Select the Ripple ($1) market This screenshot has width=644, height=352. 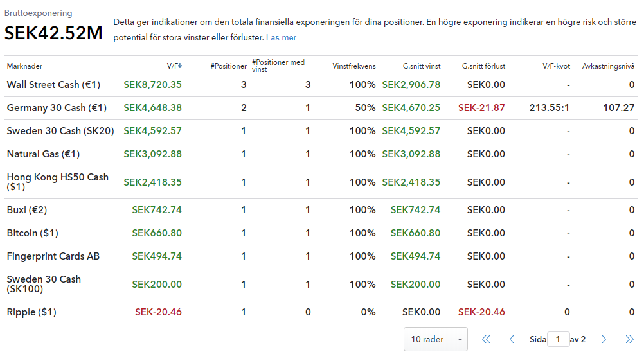pos(31,312)
